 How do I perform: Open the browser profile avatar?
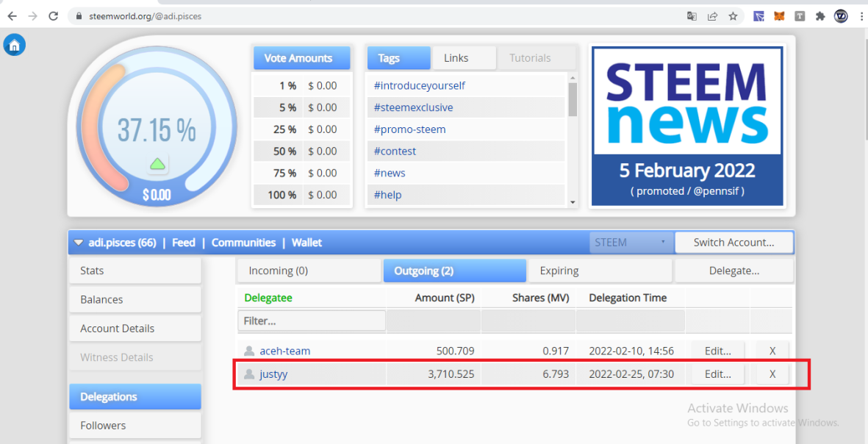point(841,16)
